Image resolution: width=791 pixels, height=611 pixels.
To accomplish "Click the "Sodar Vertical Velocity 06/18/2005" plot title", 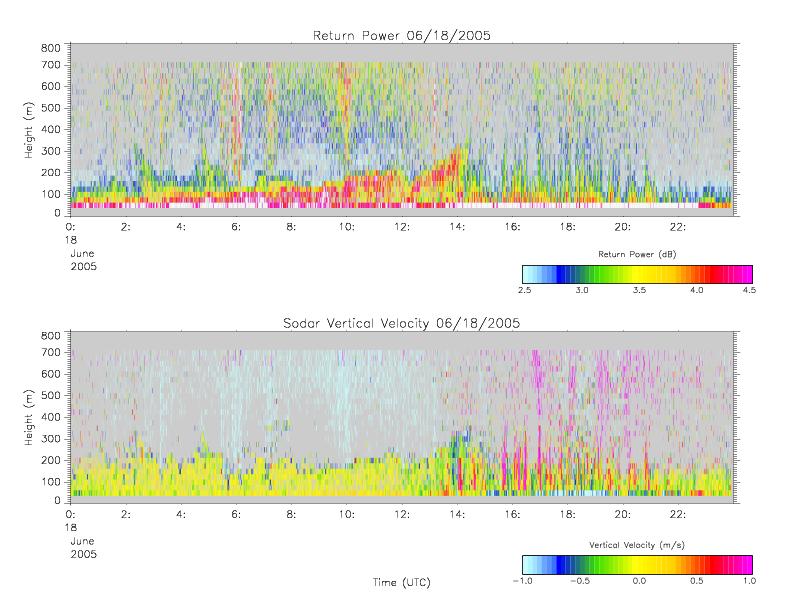I will click(x=402, y=323).
